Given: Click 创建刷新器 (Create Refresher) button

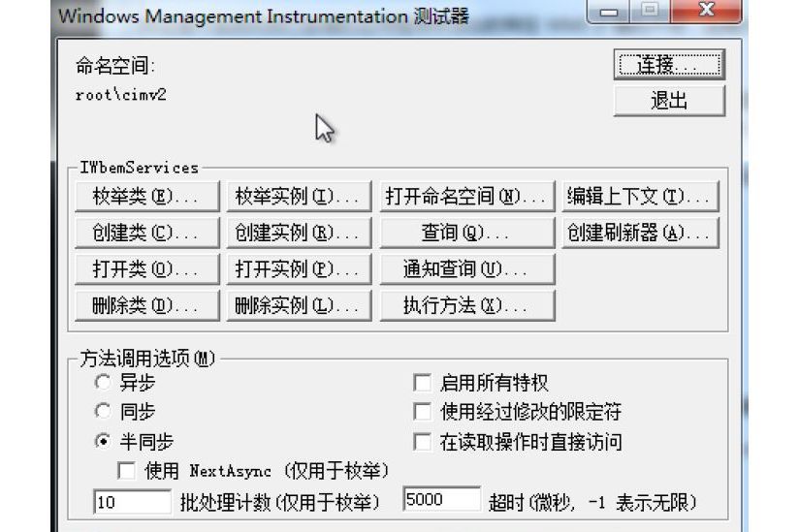Looking at the screenshot, I should point(641,234).
